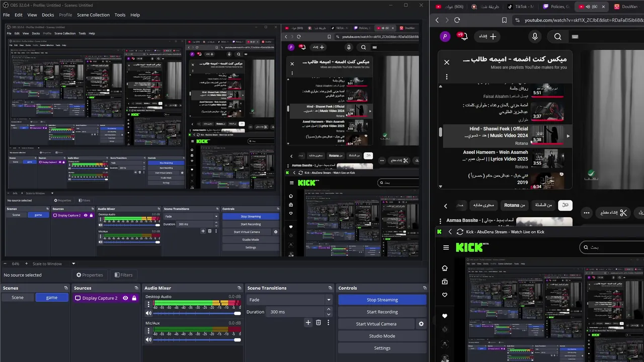Open Mic/Aux three-dot options menu
Image resolution: width=644 pixels, height=362 pixels.
click(x=148, y=330)
